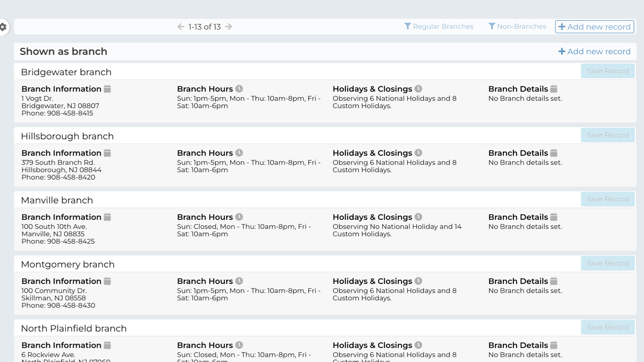This screenshot has height=362, width=644.
Task: Open Manville Holidays & Closings clock icon
Action: pos(418,217)
